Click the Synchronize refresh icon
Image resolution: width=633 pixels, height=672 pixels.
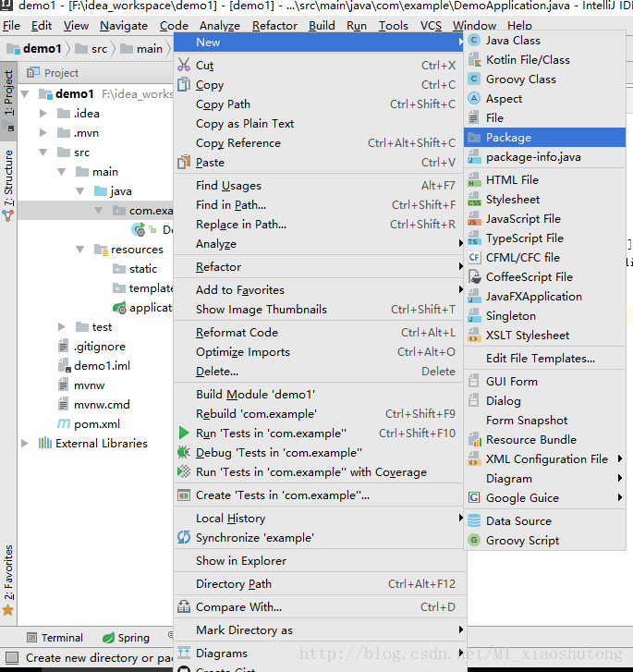point(184,537)
